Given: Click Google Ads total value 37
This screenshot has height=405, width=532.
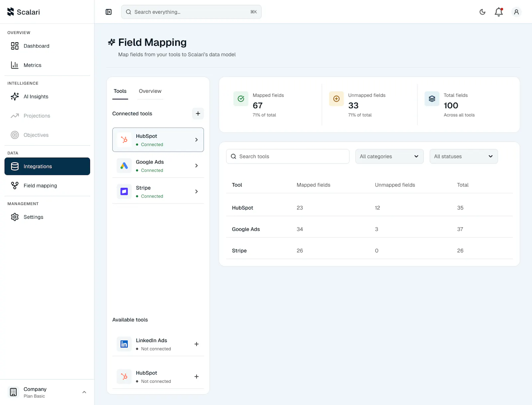Looking at the screenshot, I should tap(460, 229).
